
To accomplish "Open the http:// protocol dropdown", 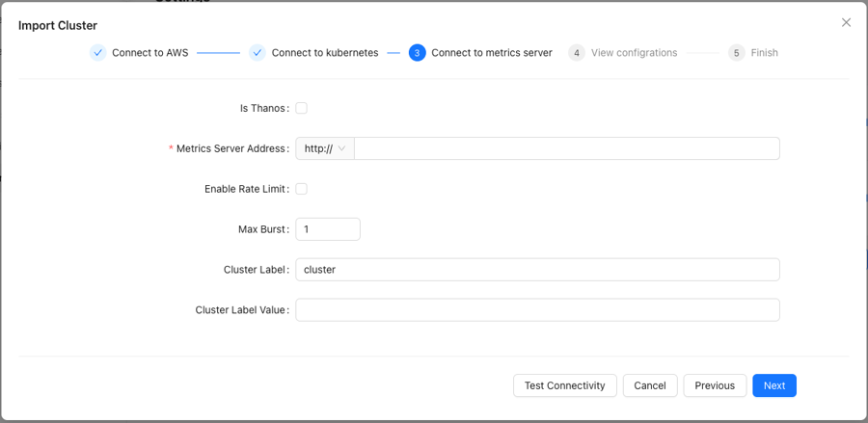I will click(325, 148).
